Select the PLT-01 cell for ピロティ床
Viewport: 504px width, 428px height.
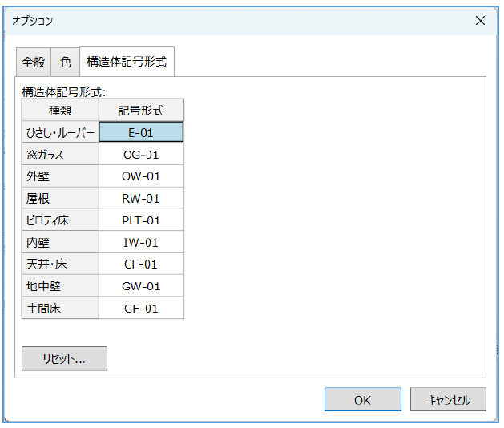[141, 220]
